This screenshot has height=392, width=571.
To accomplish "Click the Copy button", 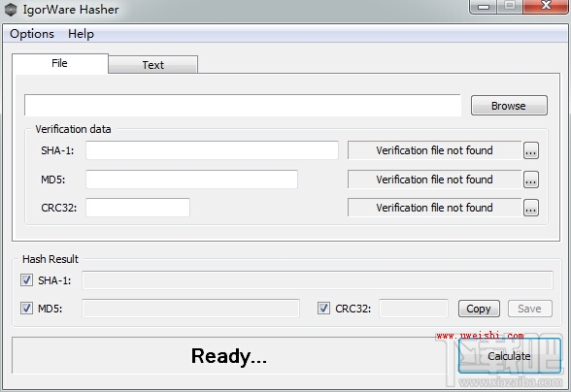I will (x=479, y=309).
